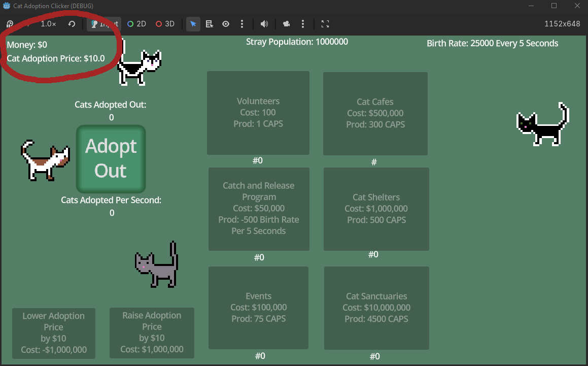The width and height of the screenshot is (588, 366).
Task: Purchase the Cat Cafes upgrade
Action: tap(375, 113)
